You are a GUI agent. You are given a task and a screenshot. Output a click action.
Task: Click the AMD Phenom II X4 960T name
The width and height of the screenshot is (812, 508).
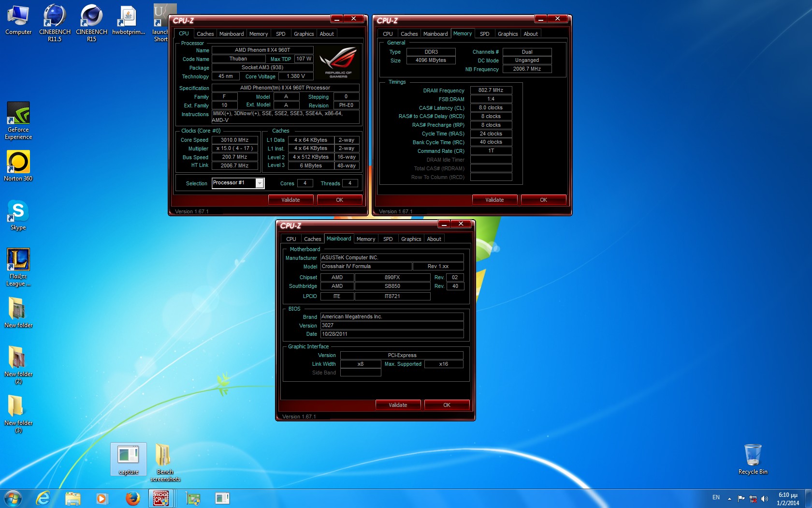(262, 50)
